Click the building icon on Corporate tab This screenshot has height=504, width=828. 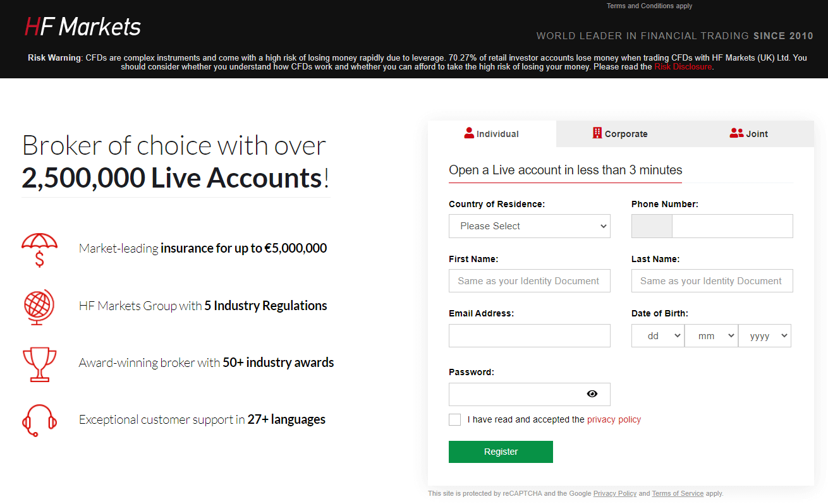(597, 133)
